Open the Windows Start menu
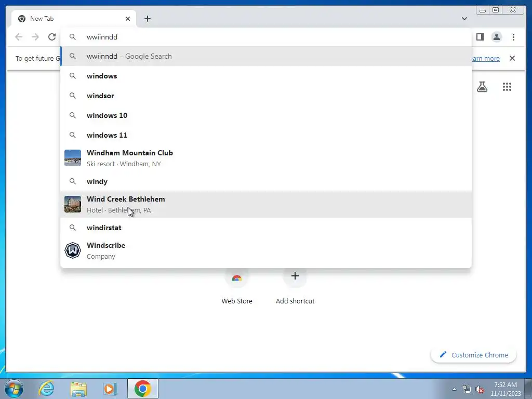 pyautogui.click(x=14, y=389)
